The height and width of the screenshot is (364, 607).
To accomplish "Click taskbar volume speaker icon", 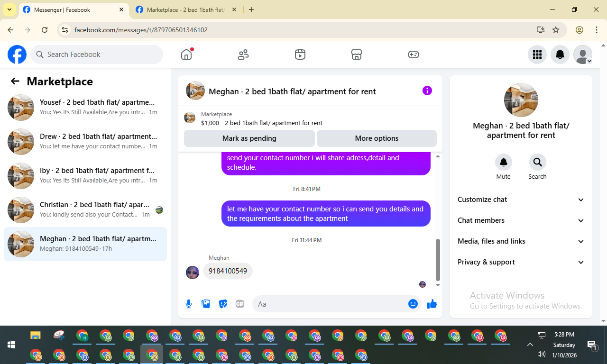I will (x=541, y=354).
